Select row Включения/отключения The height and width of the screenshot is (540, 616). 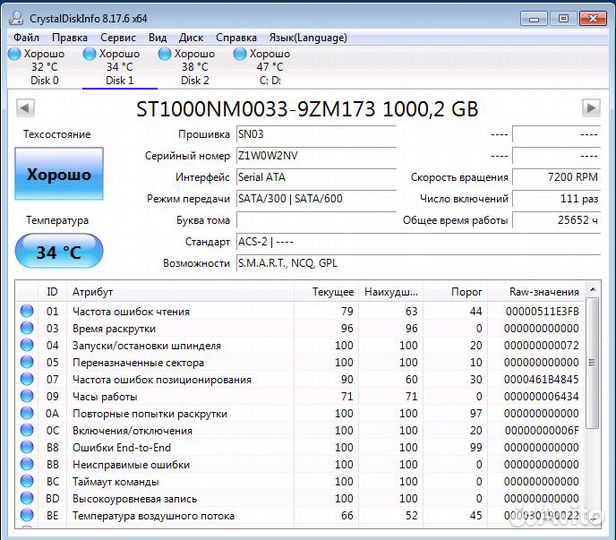coord(300,430)
